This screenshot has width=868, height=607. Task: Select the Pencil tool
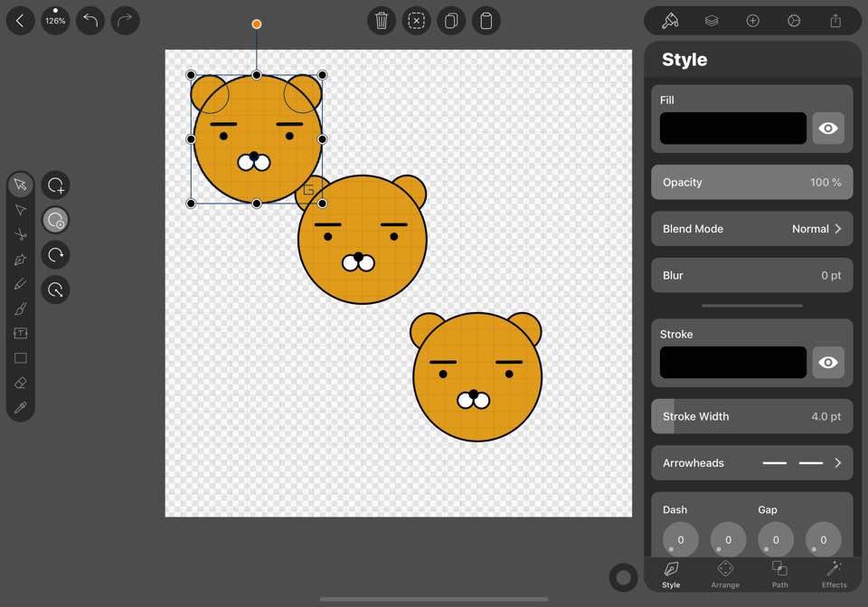(21, 284)
